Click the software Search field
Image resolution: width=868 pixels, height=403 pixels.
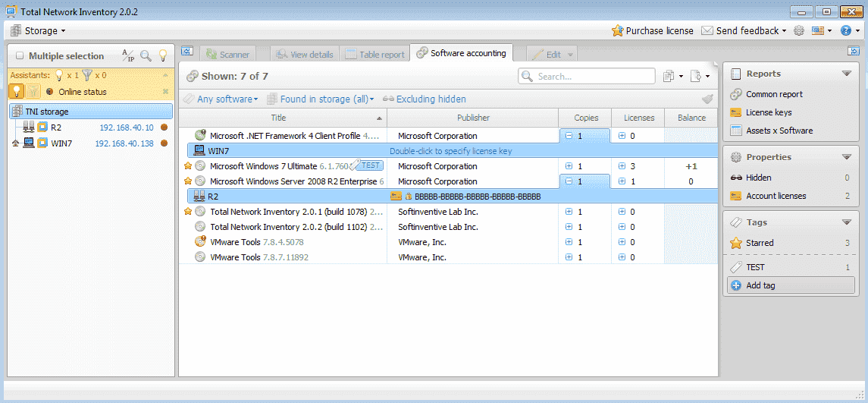587,76
